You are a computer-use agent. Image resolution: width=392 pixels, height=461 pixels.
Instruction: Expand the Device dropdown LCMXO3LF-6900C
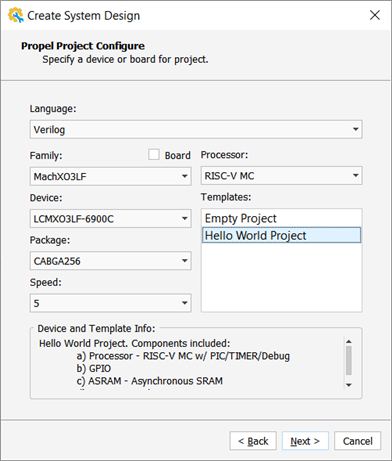[x=110, y=219]
